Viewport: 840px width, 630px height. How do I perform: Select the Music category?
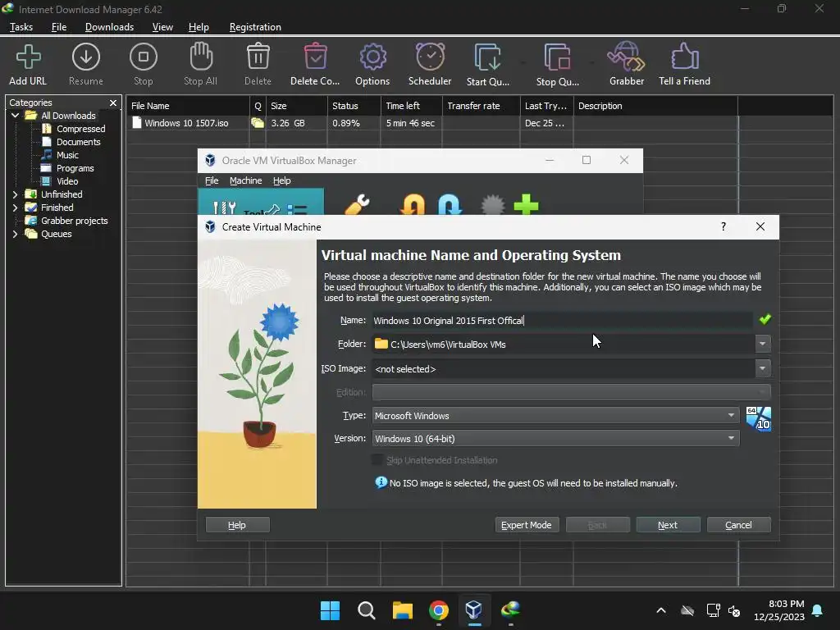click(x=67, y=155)
